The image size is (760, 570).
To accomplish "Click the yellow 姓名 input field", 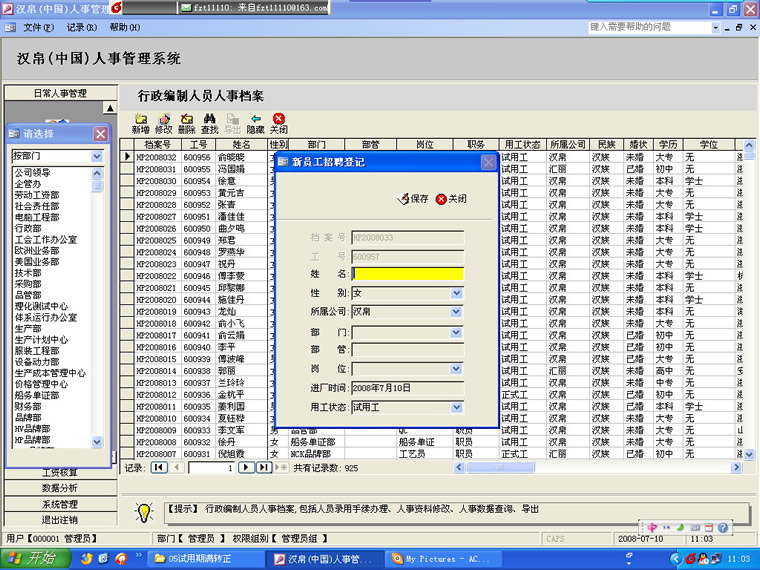I will coord(408,274).
